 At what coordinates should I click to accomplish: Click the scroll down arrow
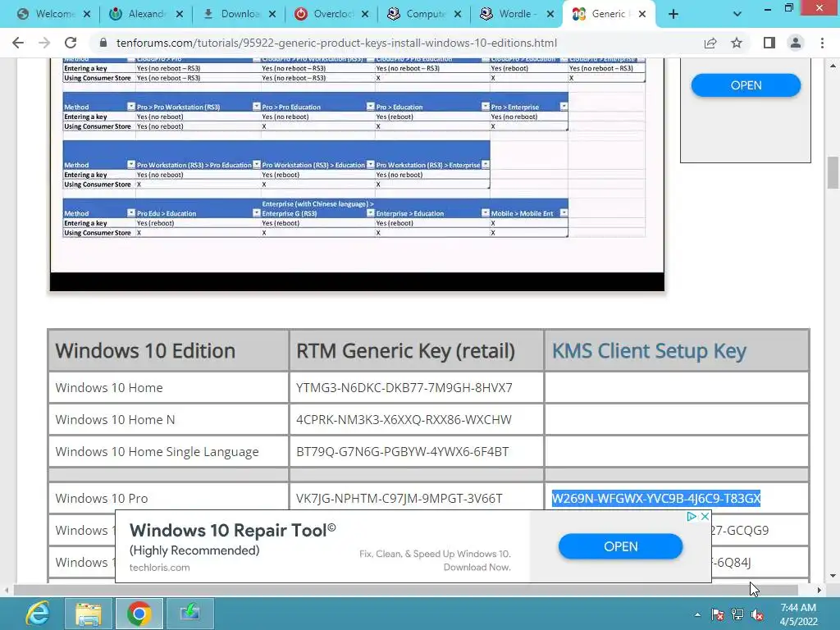pos(832,577)
